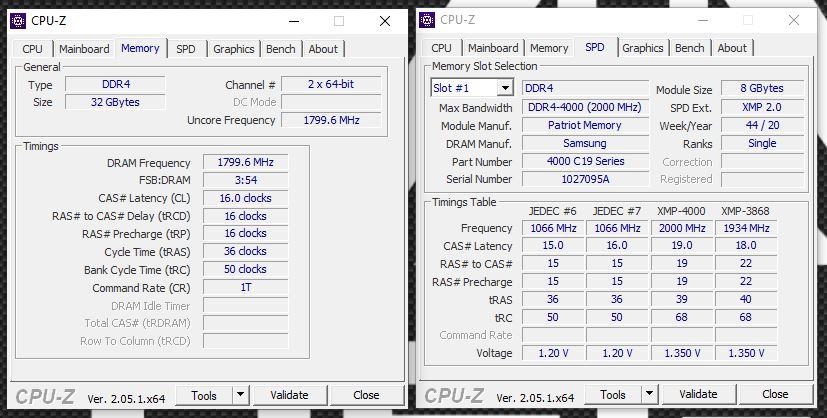827x418 pixels.
Task: Open the SPD tab in the left window
Action: [x=186, y=49]
